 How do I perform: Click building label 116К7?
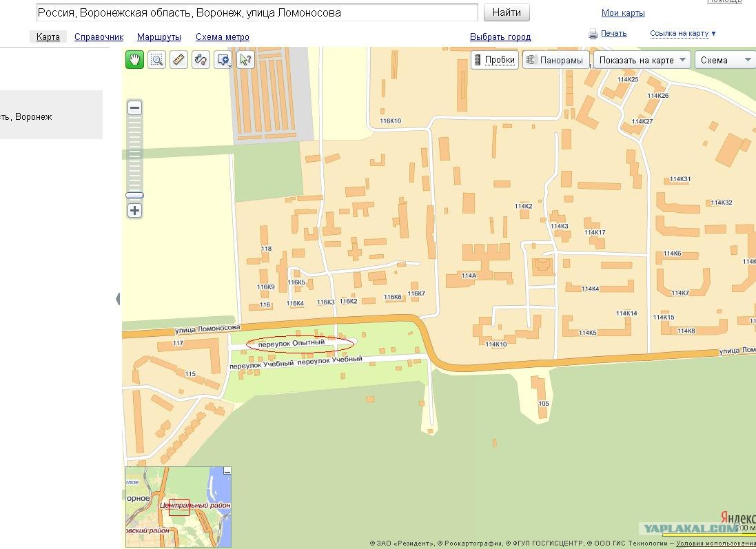click(416, 293)
